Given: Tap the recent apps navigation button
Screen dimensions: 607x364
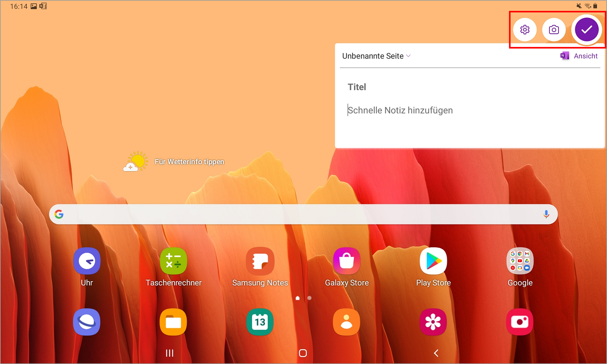Looking at the screenshot, I should 170,353.
